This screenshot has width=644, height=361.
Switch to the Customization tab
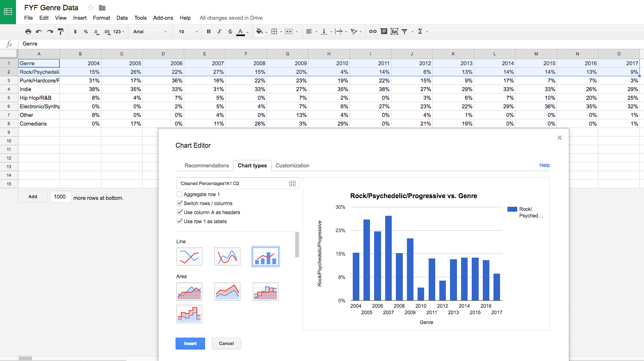(292, 165)
